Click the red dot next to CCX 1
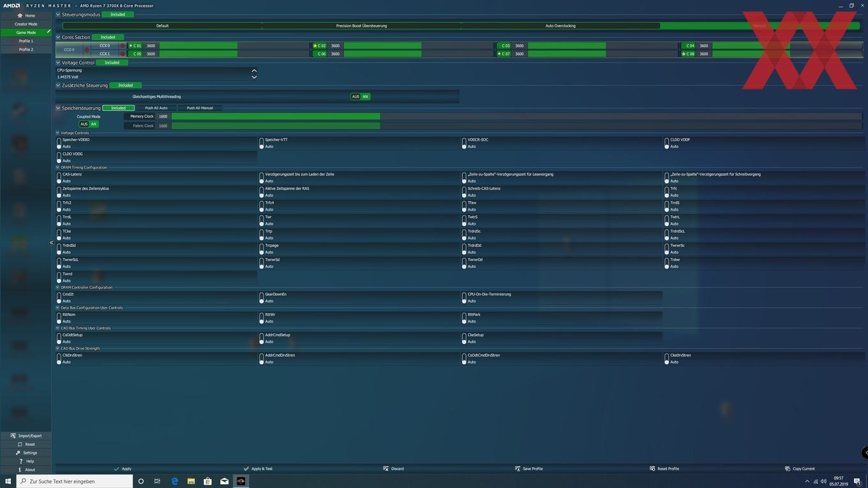Viewport: 868px width, 488px height. pos(123,54)
